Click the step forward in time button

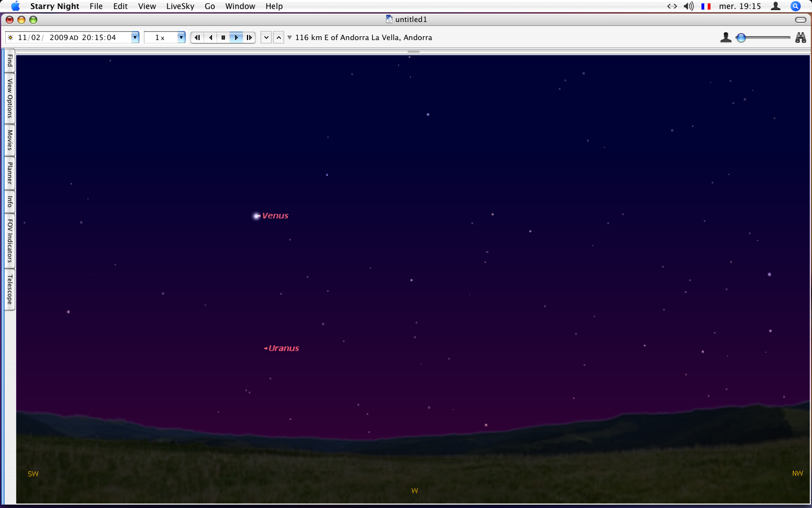tap(249, 38)
